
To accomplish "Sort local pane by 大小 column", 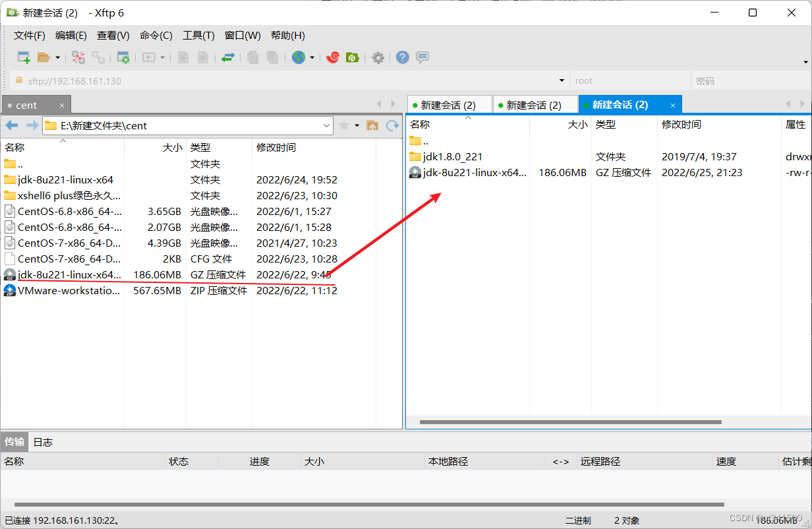I will point(155,148).
